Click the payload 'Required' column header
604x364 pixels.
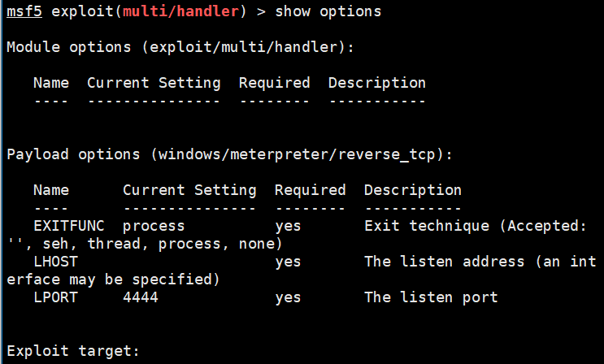coord(310,190)
